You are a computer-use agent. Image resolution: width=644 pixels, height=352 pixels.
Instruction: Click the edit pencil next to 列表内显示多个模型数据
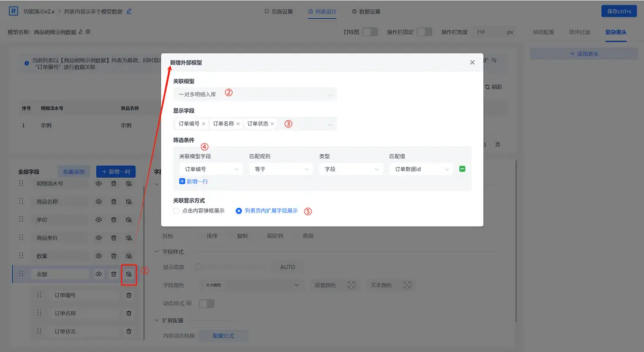(x=128, y=10)
